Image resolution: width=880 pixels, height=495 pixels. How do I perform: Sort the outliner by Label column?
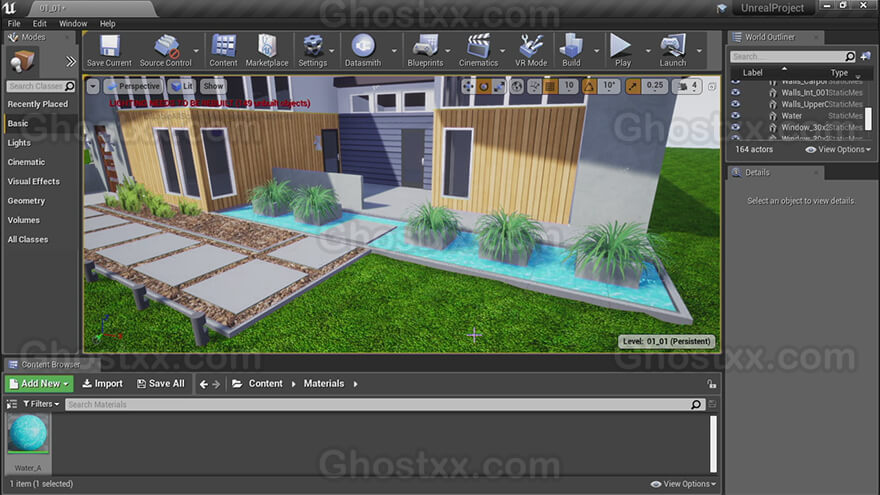[x=753, y=73]
